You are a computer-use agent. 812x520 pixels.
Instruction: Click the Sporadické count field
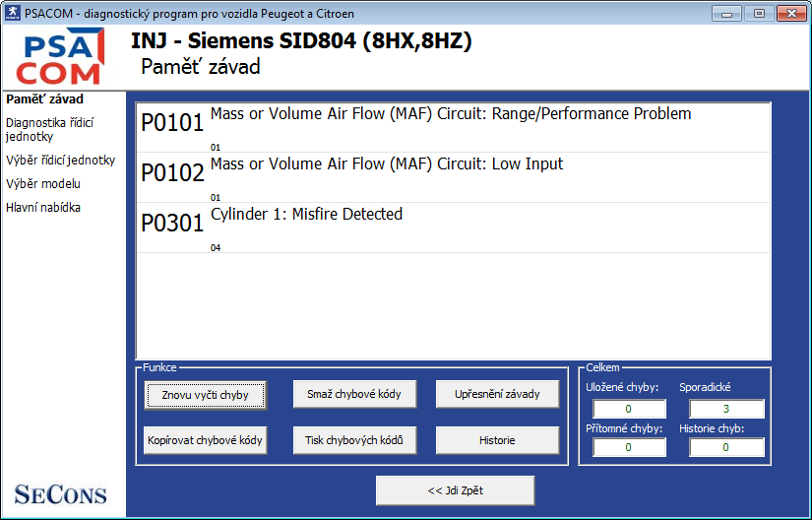[726, 409]
